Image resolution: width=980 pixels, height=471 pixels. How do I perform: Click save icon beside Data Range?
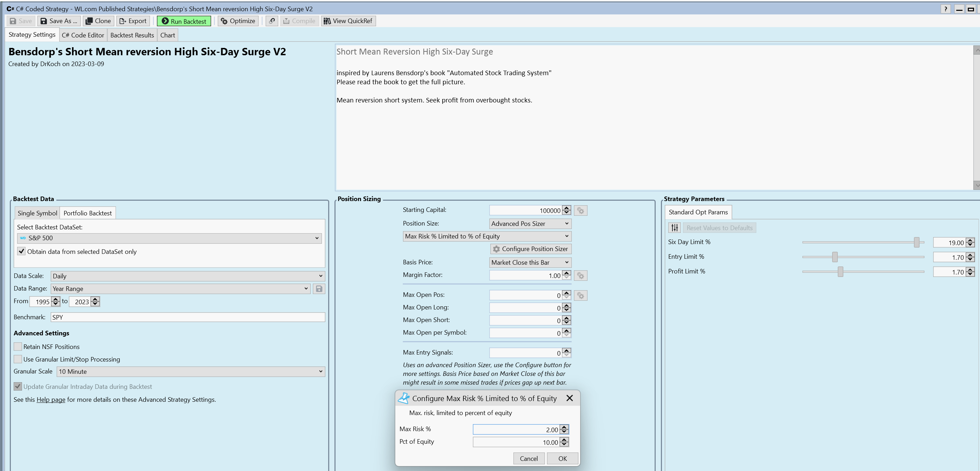click(x=319, y=288)
